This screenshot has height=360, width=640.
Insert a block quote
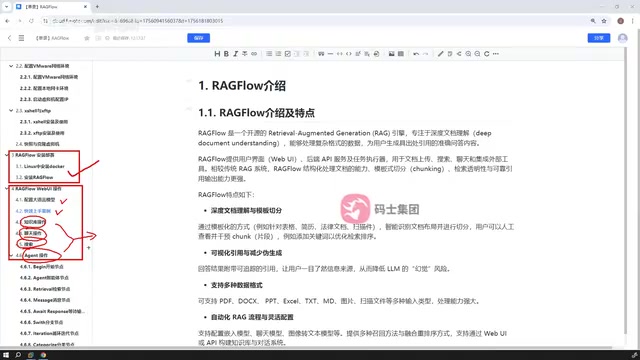coord(321,54)
